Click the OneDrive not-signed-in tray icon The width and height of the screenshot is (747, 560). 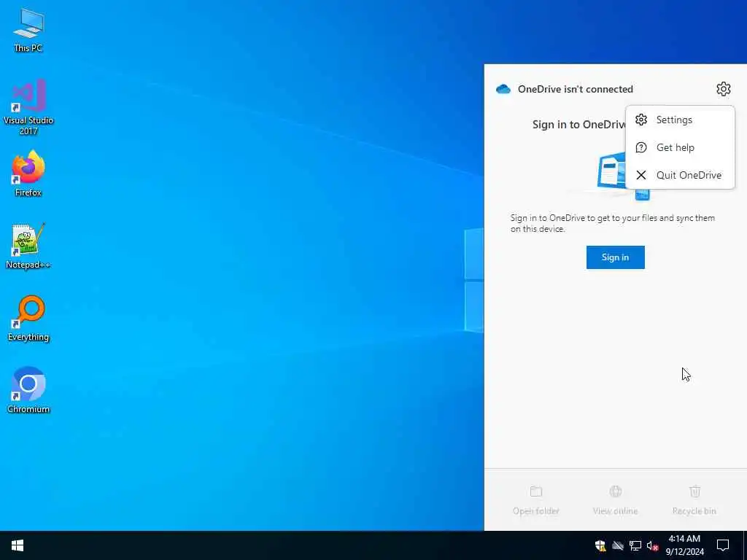coord(618,545)
